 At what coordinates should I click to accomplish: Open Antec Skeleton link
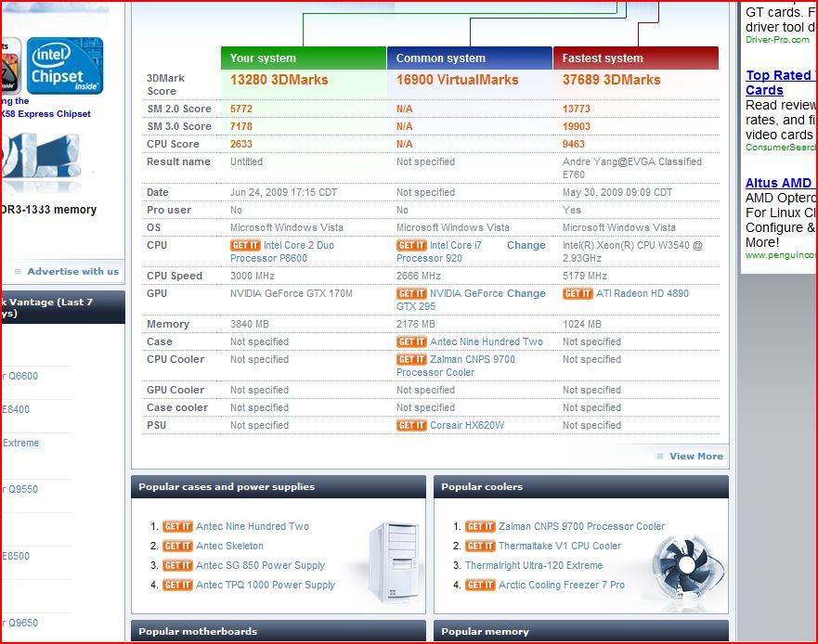tap(229, 546)
